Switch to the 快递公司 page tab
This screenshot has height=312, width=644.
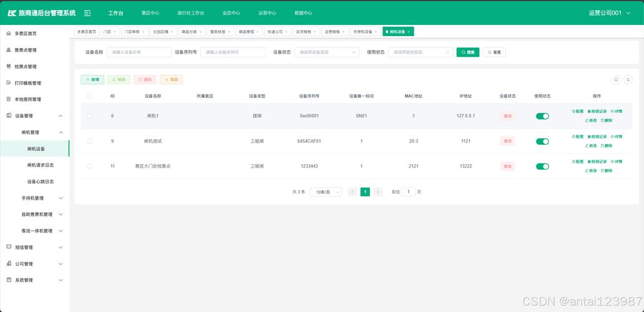[278, 32]
